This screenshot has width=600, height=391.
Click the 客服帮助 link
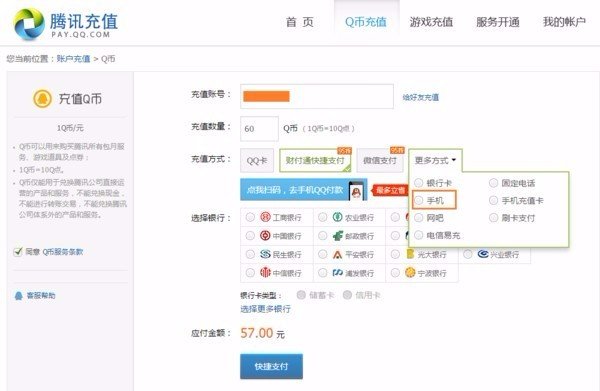41,296
